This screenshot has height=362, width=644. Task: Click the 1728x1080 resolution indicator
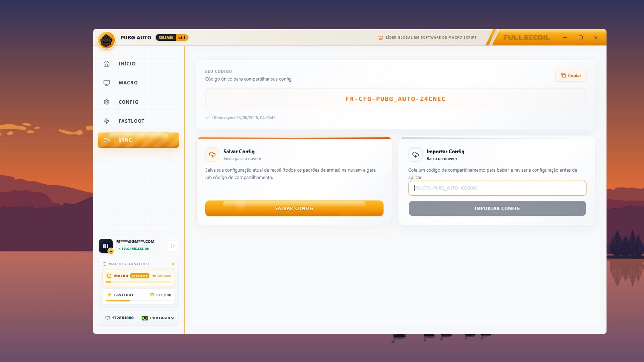119,318
